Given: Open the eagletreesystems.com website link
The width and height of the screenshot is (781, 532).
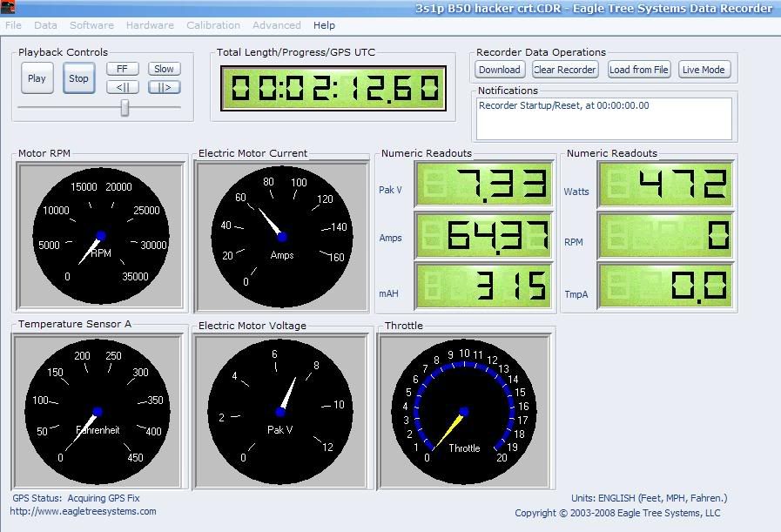Looking at the screenshot, I should pyautogui.click(x=84, y=511).
